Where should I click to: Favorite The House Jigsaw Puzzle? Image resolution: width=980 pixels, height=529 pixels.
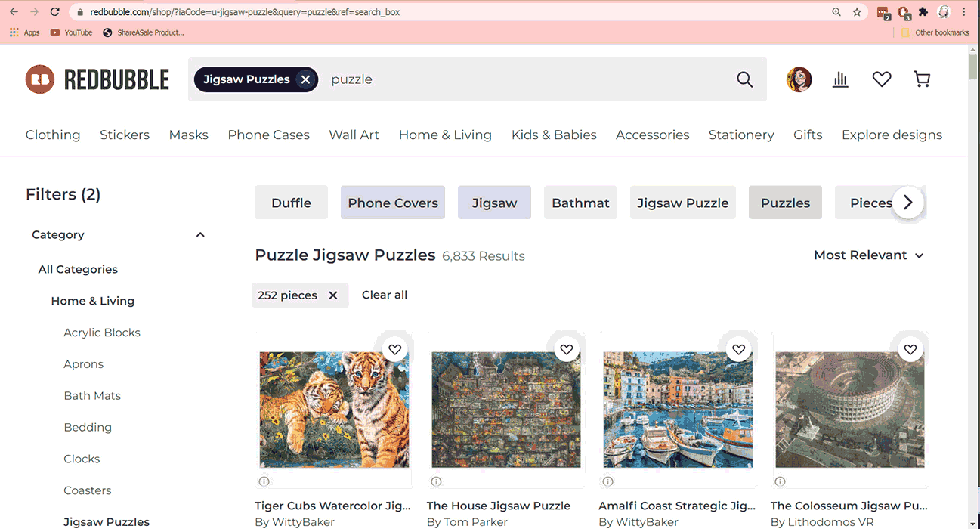pos(567,349)
